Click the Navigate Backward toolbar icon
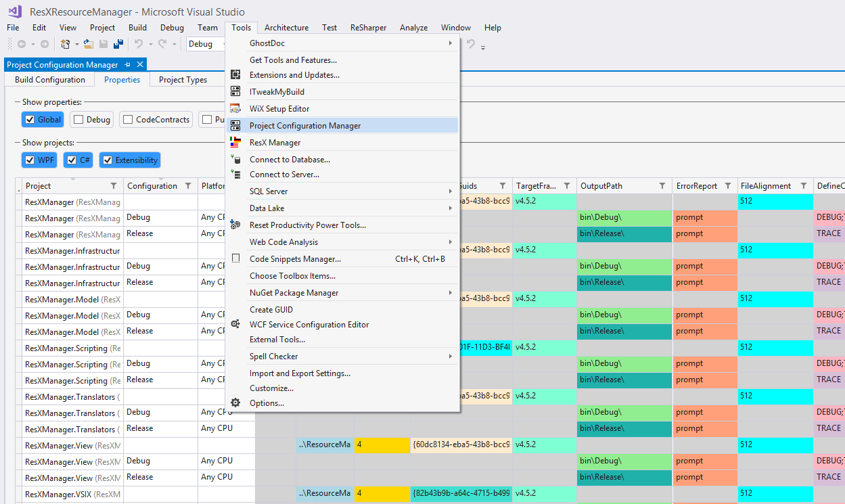845x504 pixels. pos(22,44)
